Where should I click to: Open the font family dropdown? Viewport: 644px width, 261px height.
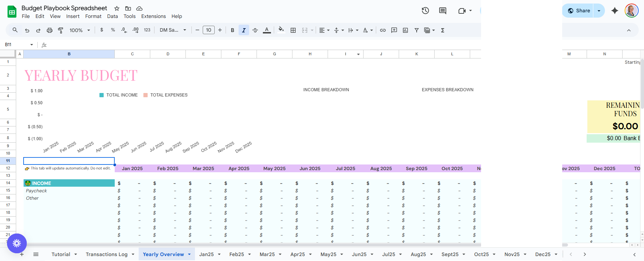pyautogui.click(x=173, y=30)
